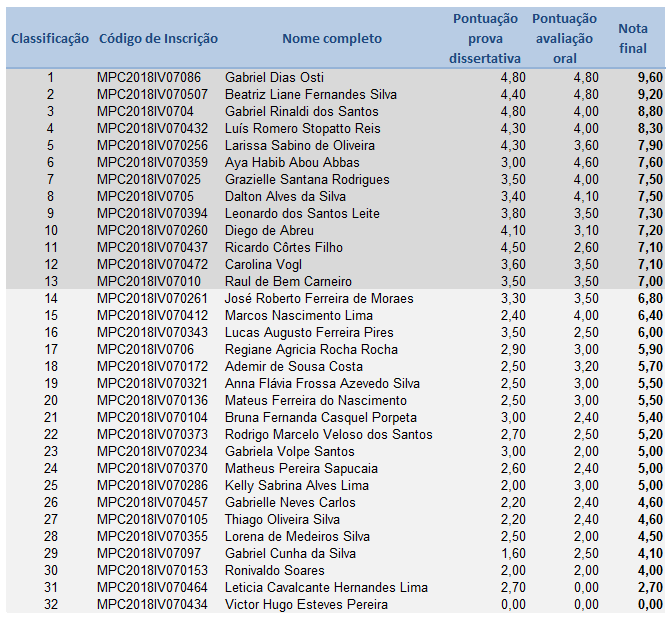Select Aya Habib Abou Abbas cell
Viewport: 671px width, 621px height.
[291, 162]
